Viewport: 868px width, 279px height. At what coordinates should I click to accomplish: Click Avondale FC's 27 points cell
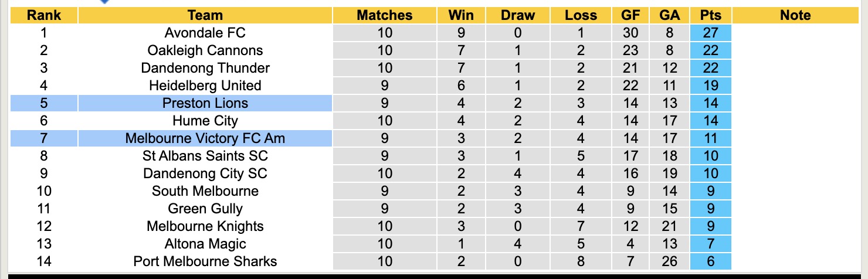pyautogui.click(x=711, y=33)
